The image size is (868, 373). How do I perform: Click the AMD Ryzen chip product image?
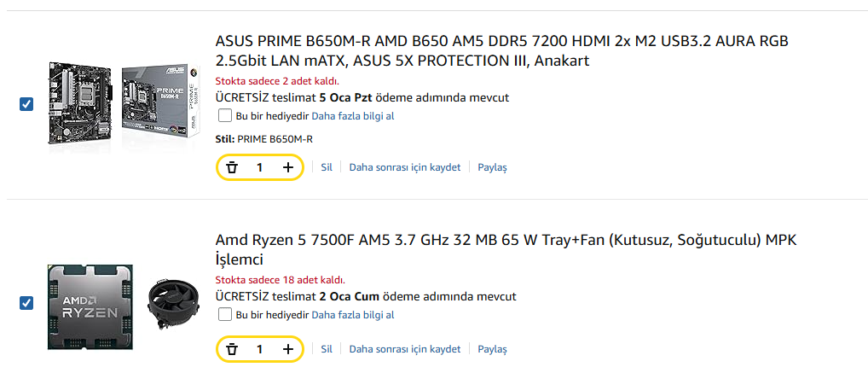click(90, 306)
